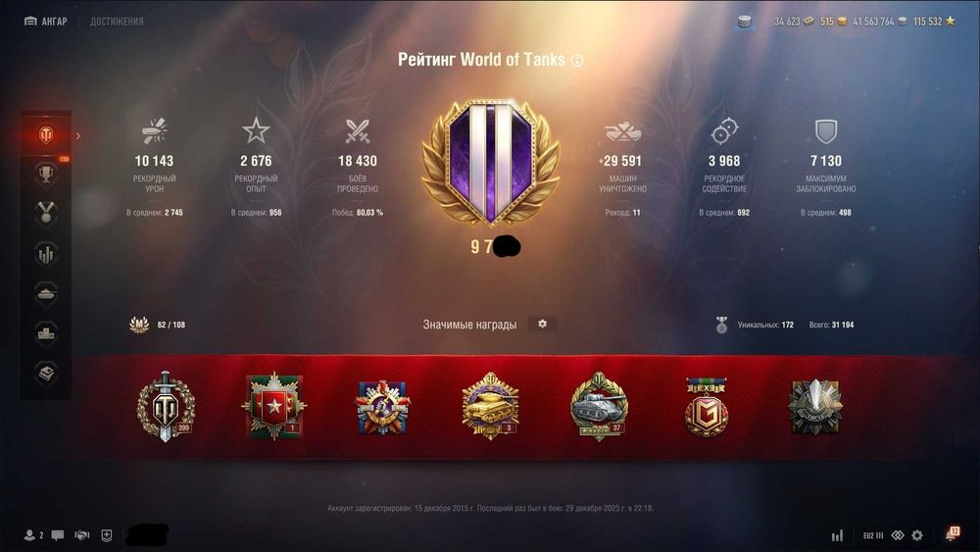Open the EU2 server selector
980x552 pixels.
[x=873, y=535]
